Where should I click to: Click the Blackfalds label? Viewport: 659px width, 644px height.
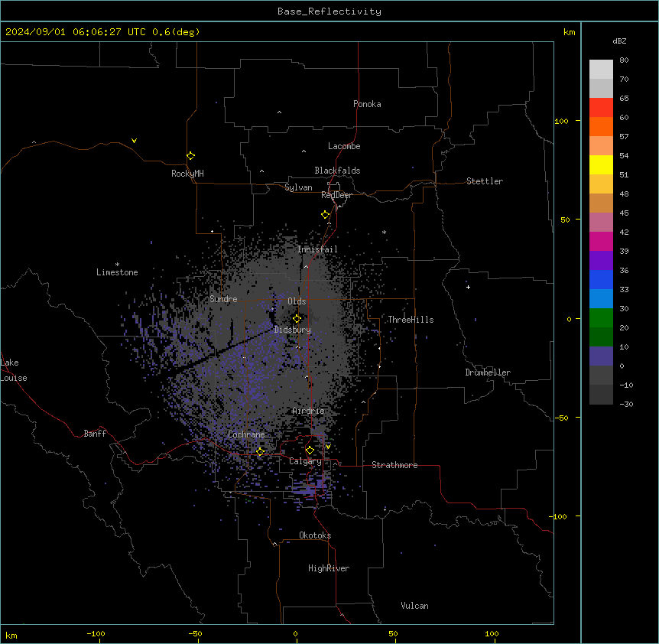[x=337, y=171]
